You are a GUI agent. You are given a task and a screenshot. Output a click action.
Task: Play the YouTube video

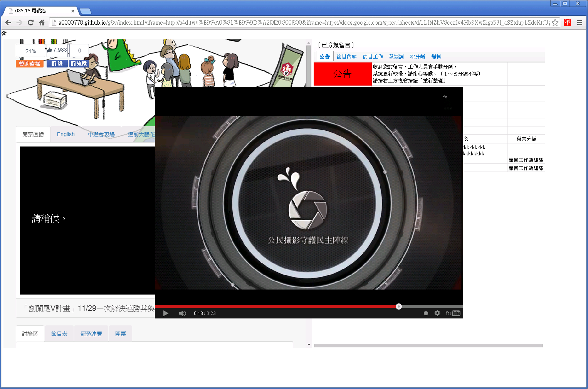(x=166, y=313)
